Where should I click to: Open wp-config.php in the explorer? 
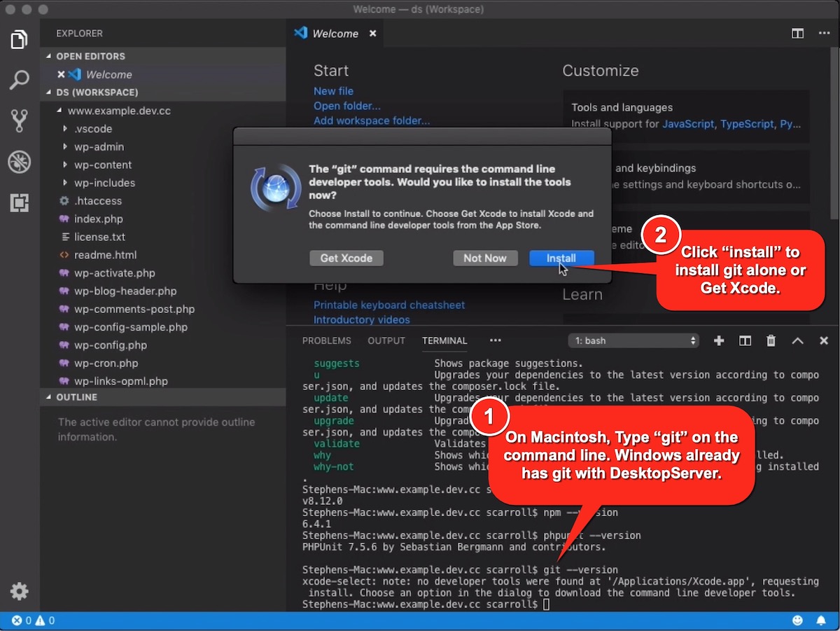click(111, 345)
